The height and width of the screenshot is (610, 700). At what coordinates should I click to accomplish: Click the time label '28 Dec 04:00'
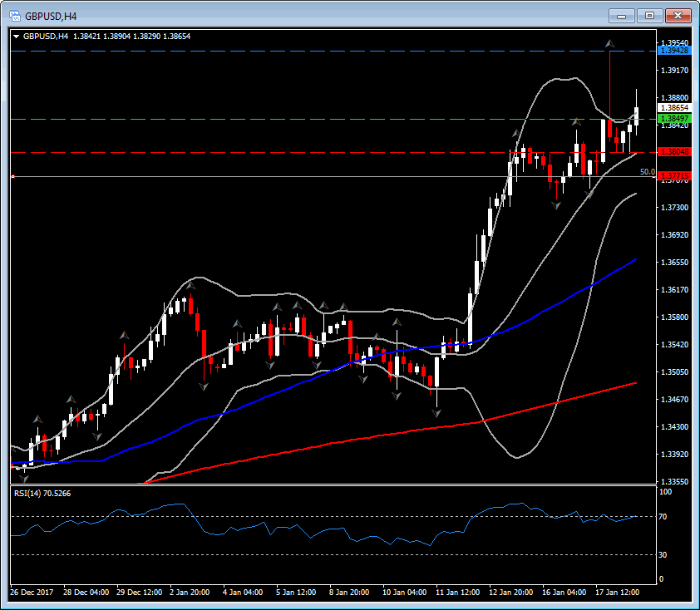86,593
